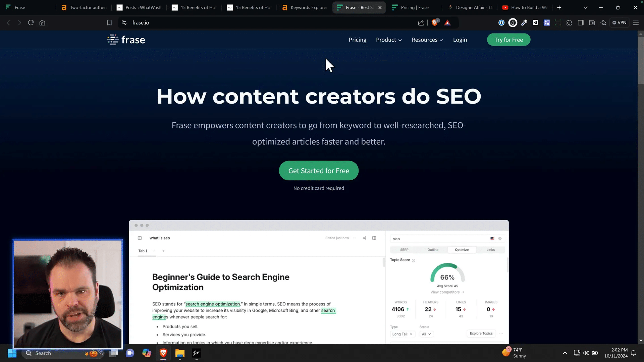Open 1Password extension icon
This screenshot has height=362, width=644.
501,22
